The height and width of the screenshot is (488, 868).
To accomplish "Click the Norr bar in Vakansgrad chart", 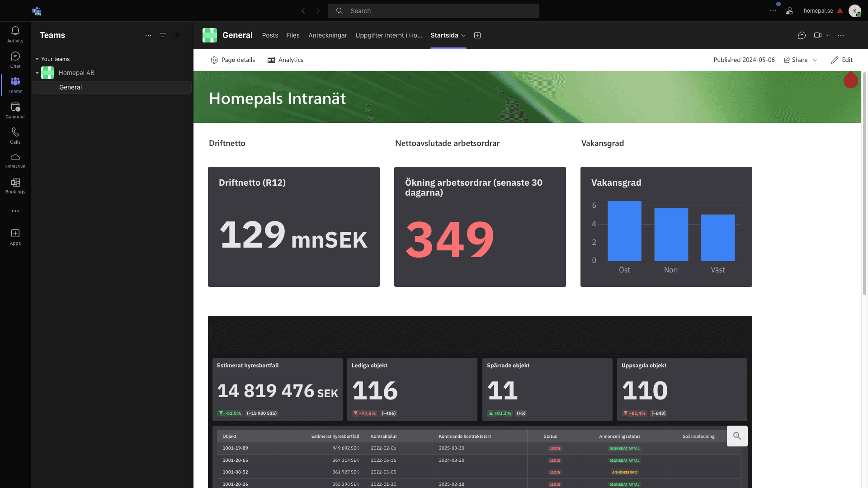I will 671,235.
